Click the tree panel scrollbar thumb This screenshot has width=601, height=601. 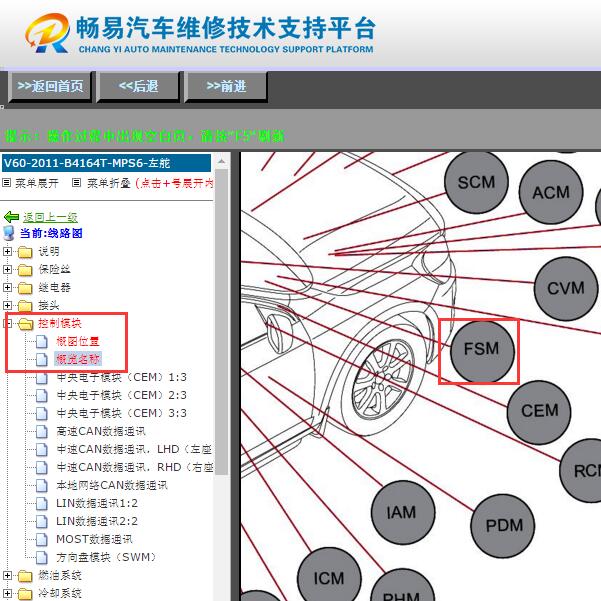tap(222, 322)
